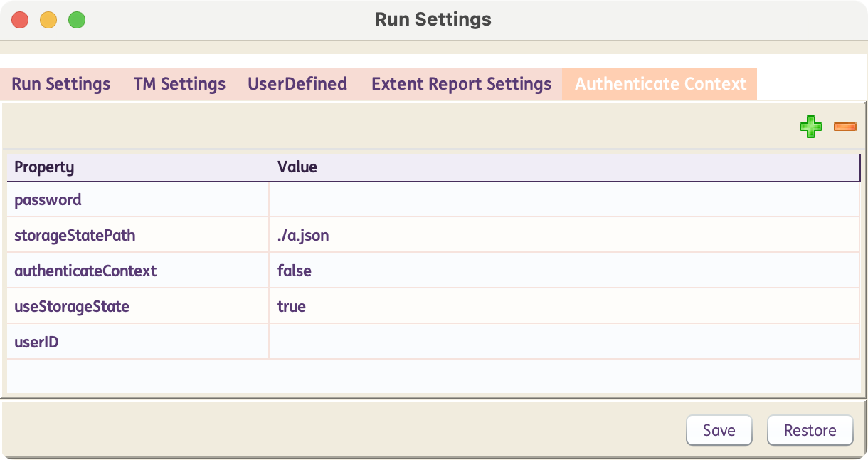The height and width of the screenshot is (460, 868).
Task: Click the Value column header
Action: pyautogui.click(x=297, y=167)
